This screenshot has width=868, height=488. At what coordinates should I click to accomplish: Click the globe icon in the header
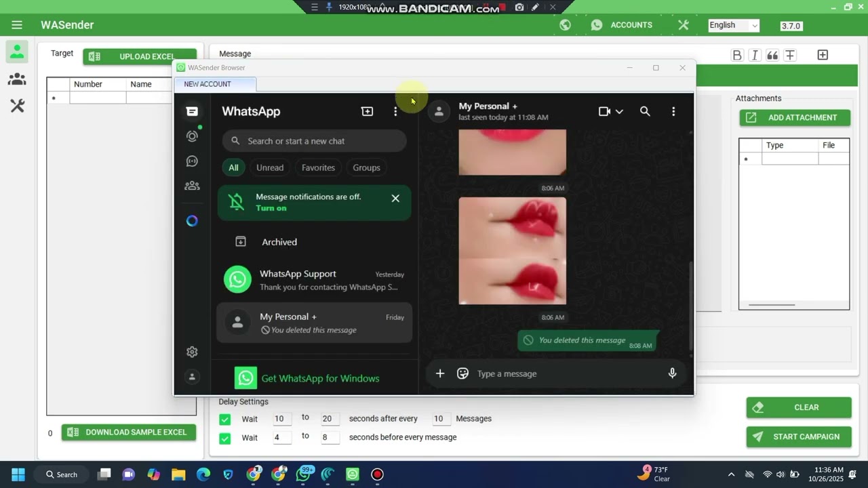[565, 25]
